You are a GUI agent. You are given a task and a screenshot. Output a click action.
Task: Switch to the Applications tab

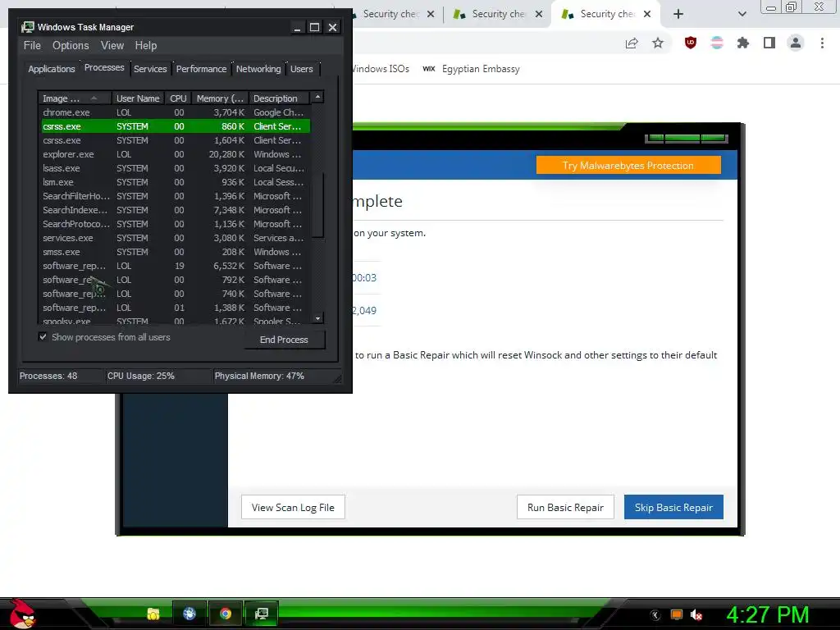click(52, 69)
